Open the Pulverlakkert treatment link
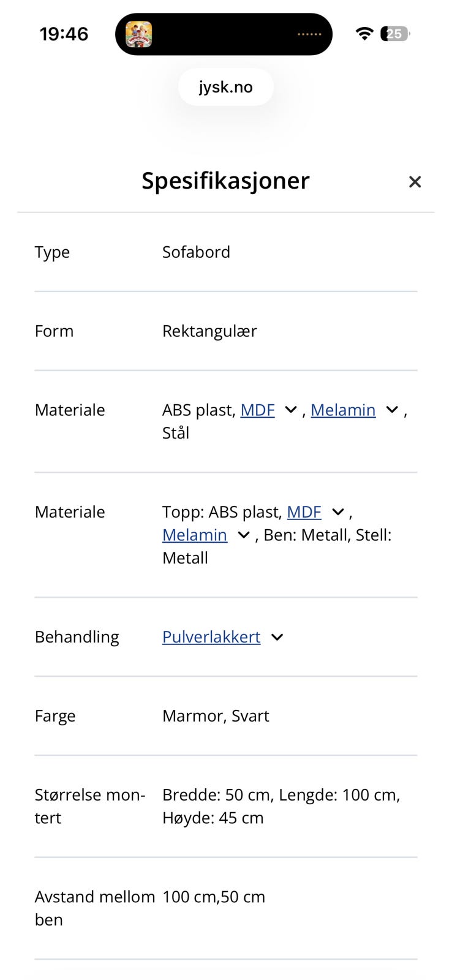 211,637
